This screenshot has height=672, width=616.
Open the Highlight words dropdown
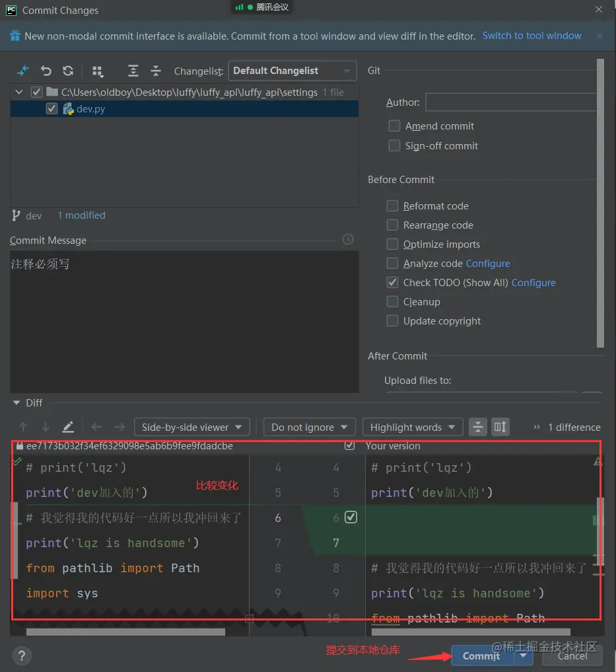coord(413,427)
